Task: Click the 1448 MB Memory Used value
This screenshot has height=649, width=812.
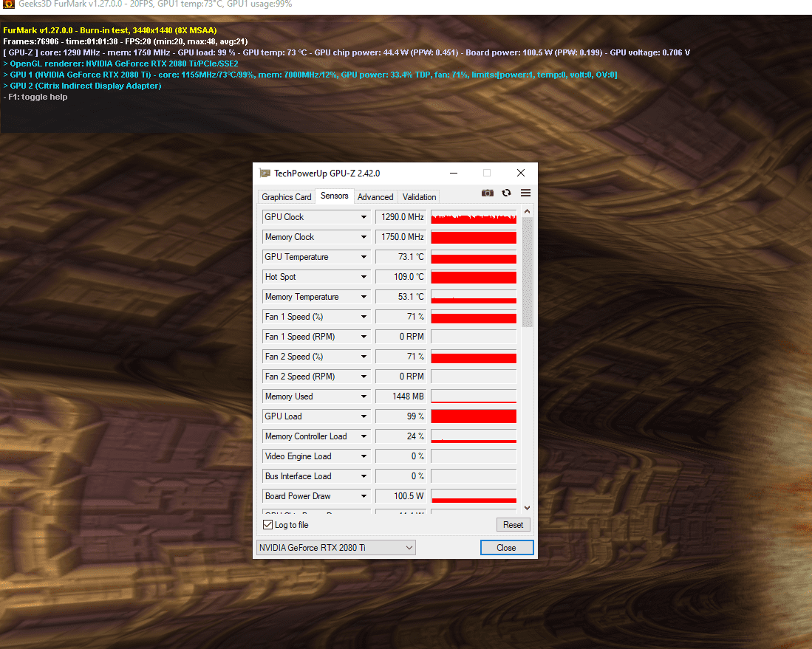Action: point(400,396)
